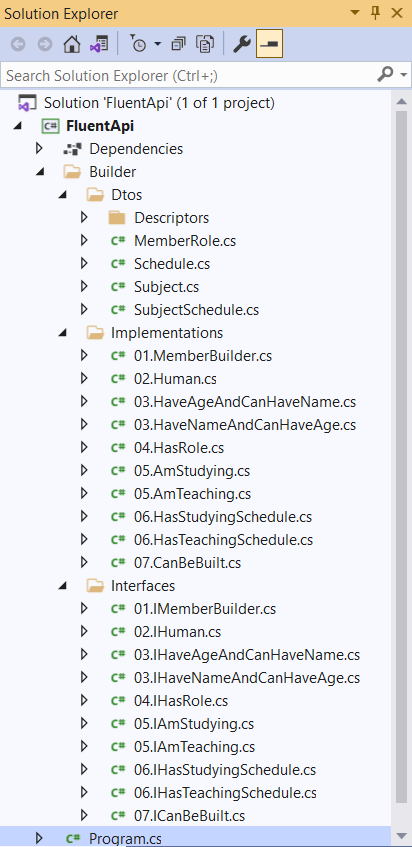Click the Auto Hide pin icon

click(x=376, y=13)
